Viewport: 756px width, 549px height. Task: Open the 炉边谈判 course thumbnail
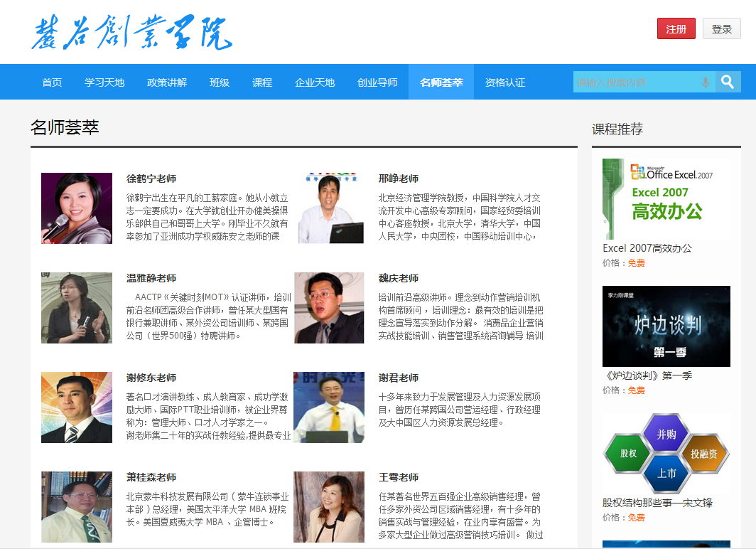pyautogui.click(x=666, y=326)
